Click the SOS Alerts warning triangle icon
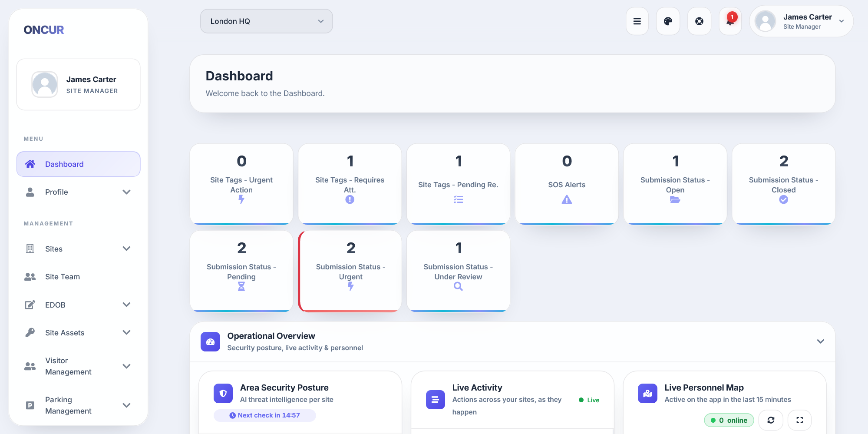Image resolution: width=868 pixels, height=434 pixels. pos(567,200)
